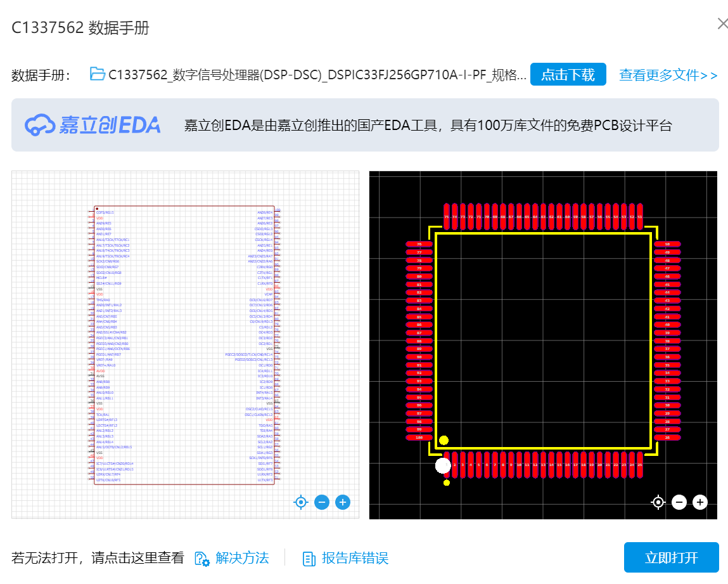Click the white circle near pad 1
Image resolution: width=728 pixels, height=584 pixels.
(443, 465)
